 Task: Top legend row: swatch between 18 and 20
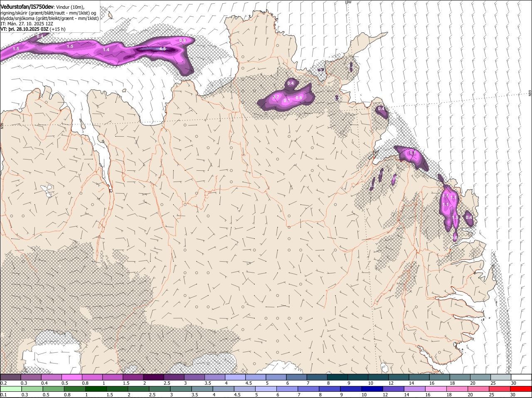click(461, 377)
